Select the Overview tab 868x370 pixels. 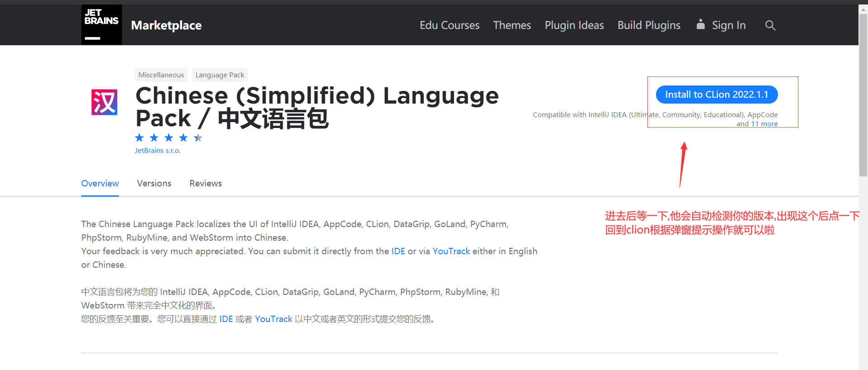[100, 183]
